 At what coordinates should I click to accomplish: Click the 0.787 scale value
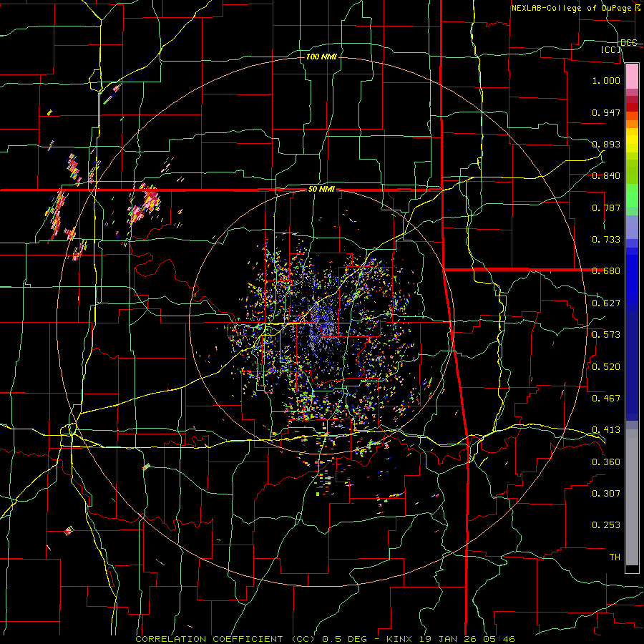606,208
